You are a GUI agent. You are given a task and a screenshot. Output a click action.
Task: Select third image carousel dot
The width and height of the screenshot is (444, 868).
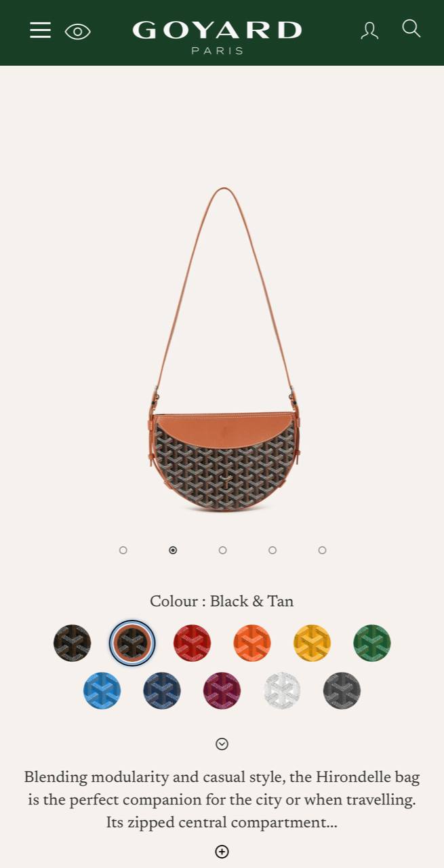tap(222, 550)
